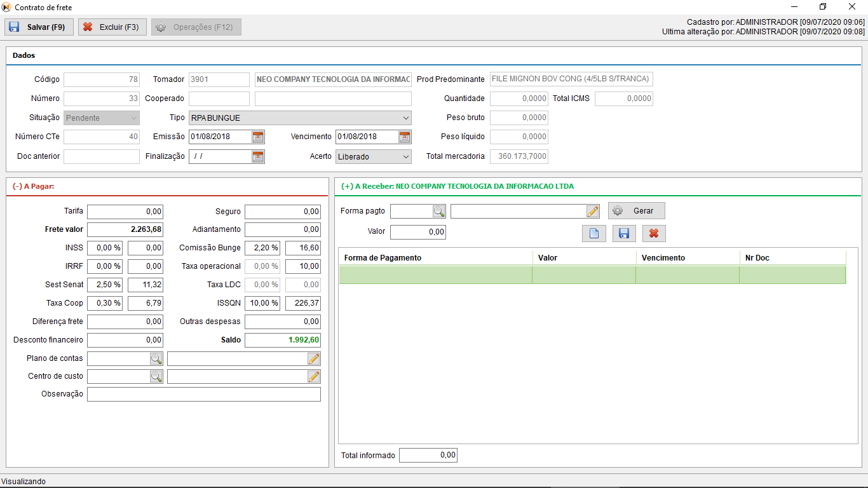The height and width of the screenshot is (488, 868).
Task: Click the Cooperado code input field
Action: coord(219,98)
